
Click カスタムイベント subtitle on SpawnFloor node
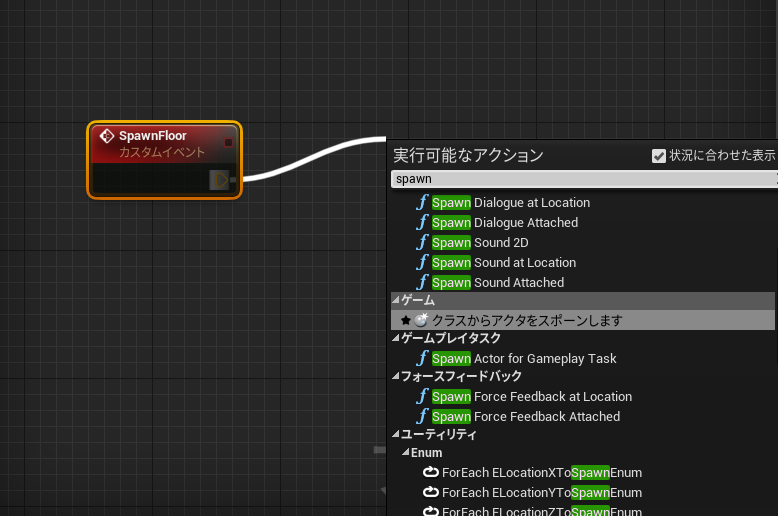(162, 152)
